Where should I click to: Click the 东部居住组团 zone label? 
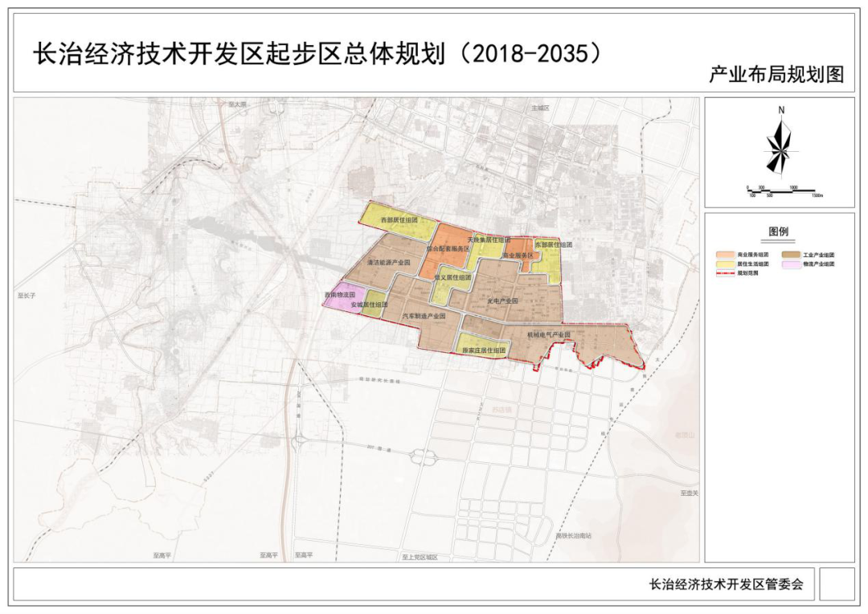coord(554,244)
